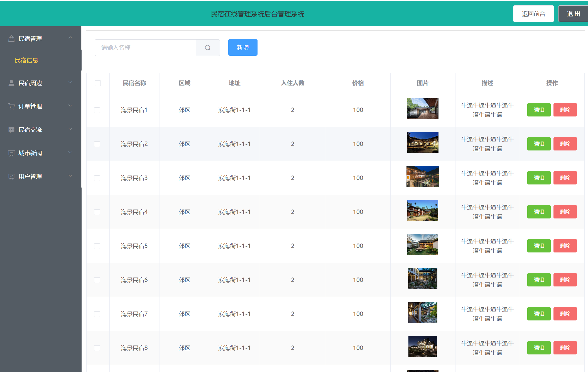Open the 民宿信息 submenu item
This screenshot has width=588, height=372.
26,60
